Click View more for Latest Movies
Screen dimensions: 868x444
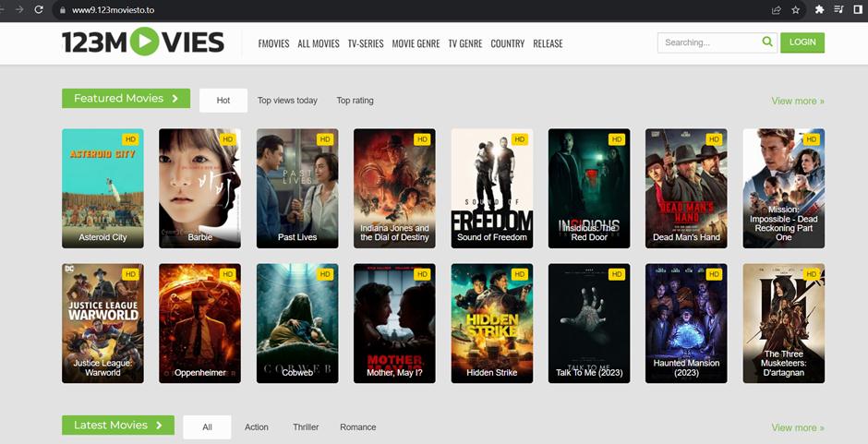(798, 427)
